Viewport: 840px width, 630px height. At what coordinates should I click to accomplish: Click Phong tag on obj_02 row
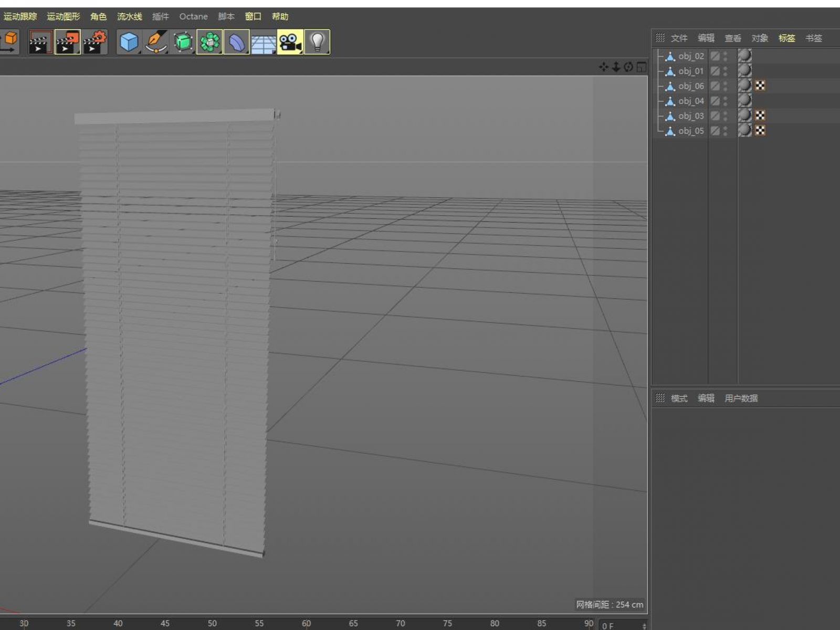[x=745, y=56]
